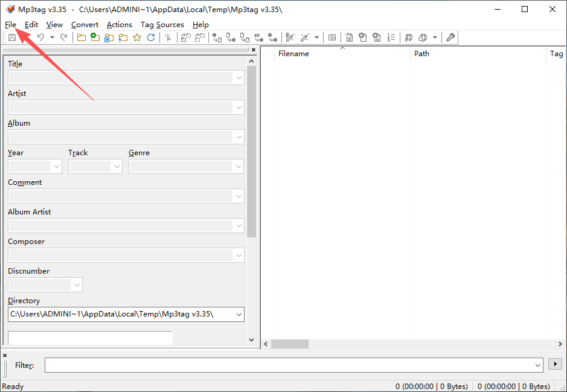Click into the Filter text box
This screenshot has width=567, height=392.
[x=293, y=365]
